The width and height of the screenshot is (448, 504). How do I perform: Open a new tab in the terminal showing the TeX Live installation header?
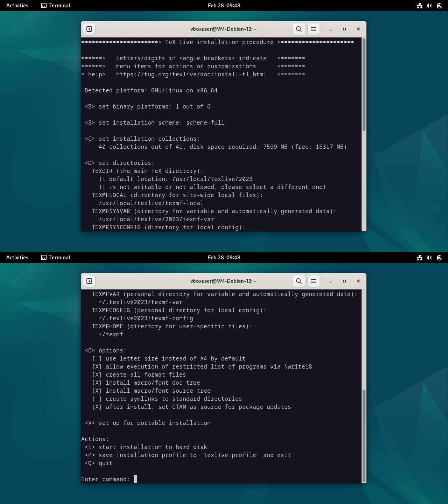(89, 29)
